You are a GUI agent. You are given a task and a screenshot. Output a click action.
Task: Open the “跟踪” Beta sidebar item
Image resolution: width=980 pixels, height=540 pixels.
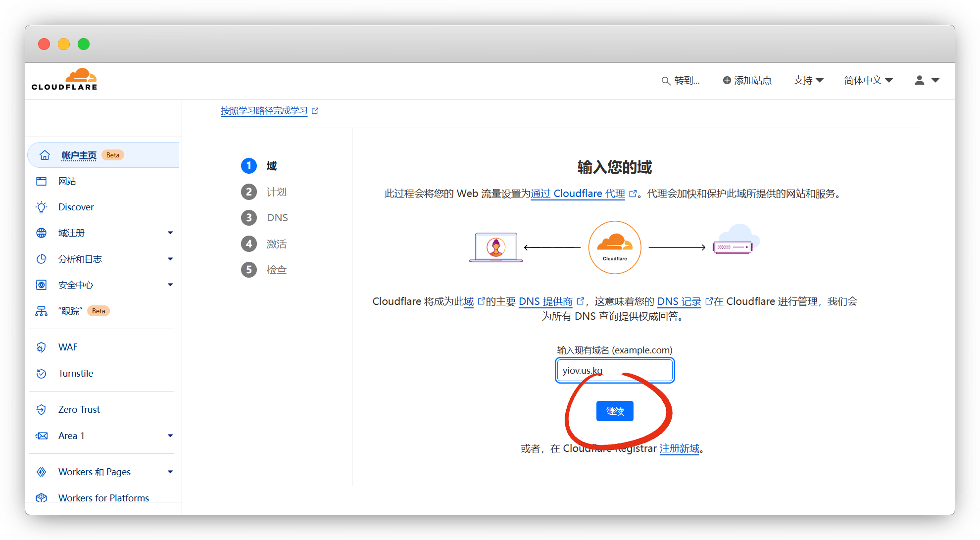(x=70, y=311)
